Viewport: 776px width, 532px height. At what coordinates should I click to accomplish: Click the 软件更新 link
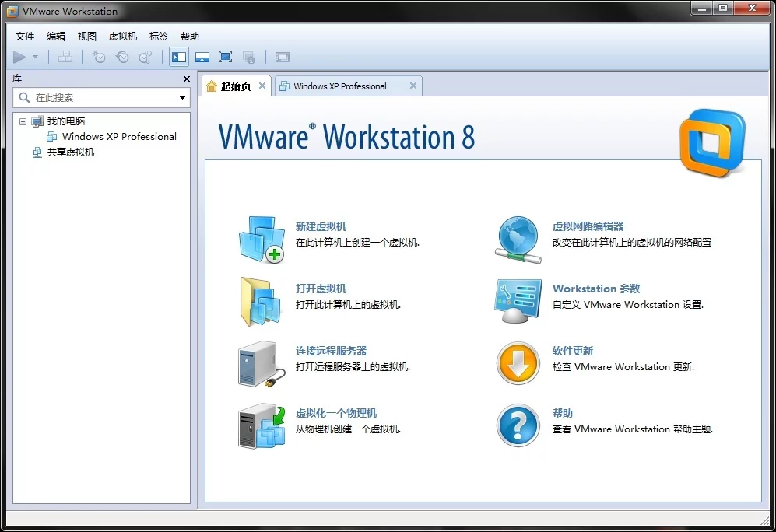[573, 351]
